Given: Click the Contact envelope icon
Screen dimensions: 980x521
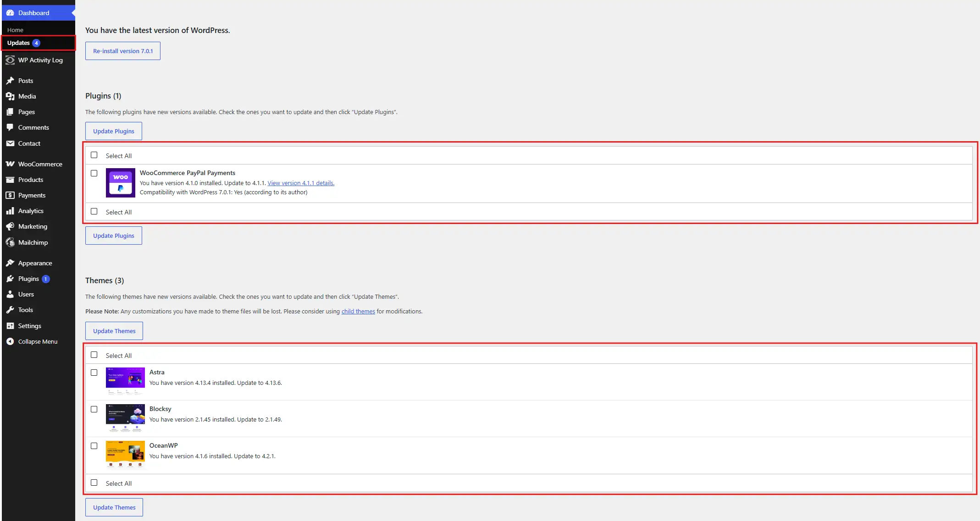Looking at the screenshot, I should click(10, 143).
